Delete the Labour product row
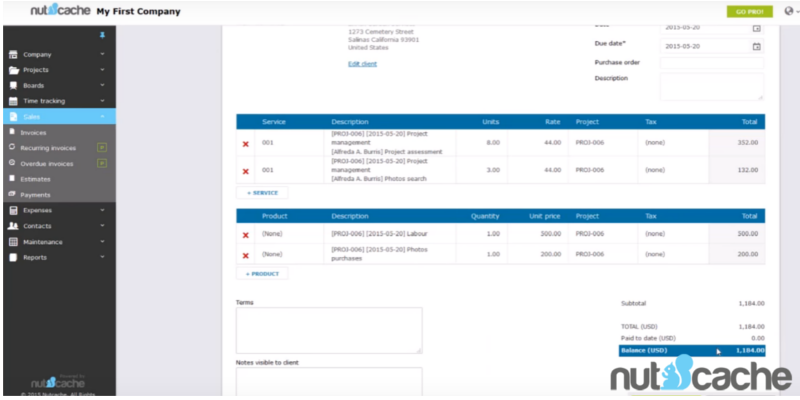 tap(246, 236)
